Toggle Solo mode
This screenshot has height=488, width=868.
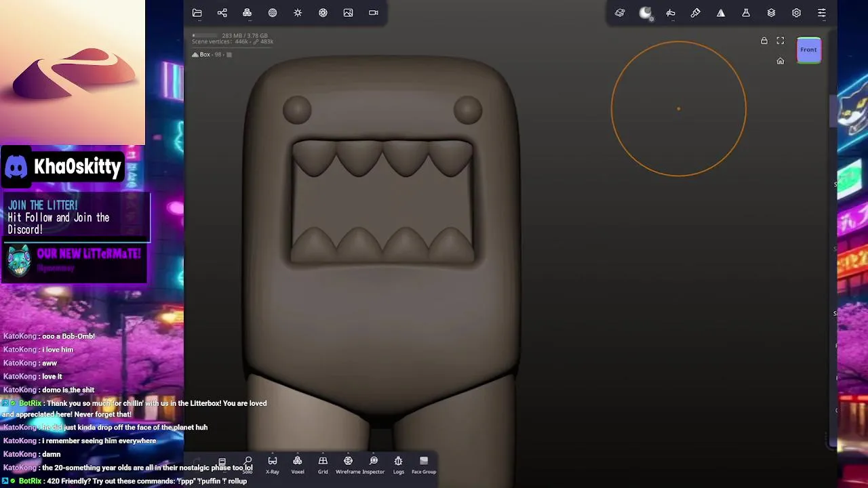coord(248,465)
